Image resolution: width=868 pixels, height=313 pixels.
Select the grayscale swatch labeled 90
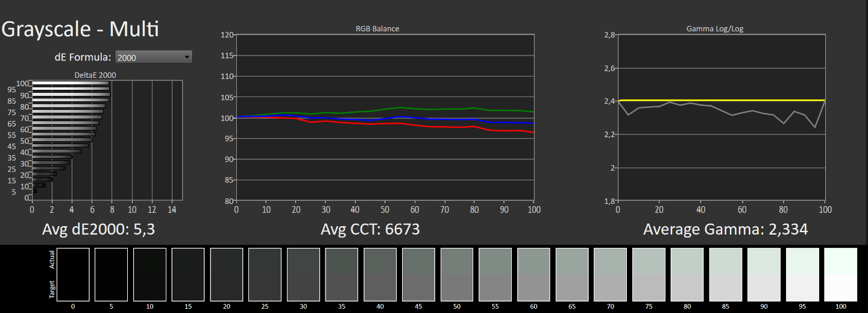coord(765,274)
